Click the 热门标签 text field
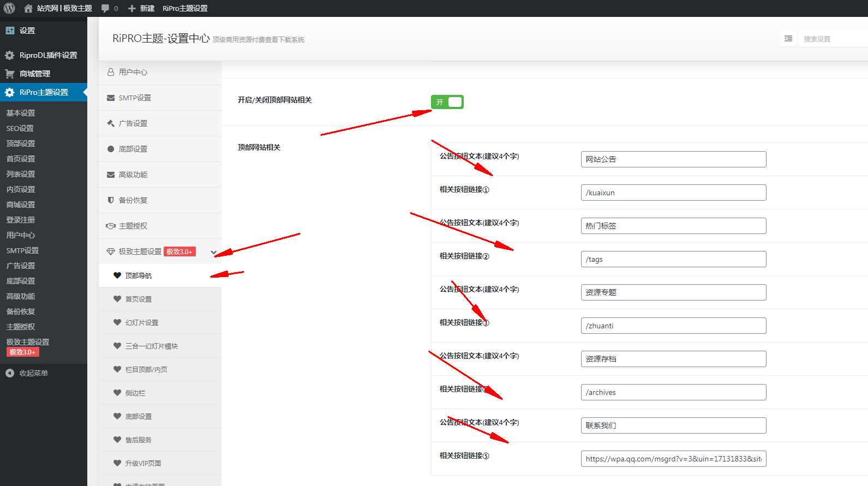 673,226
